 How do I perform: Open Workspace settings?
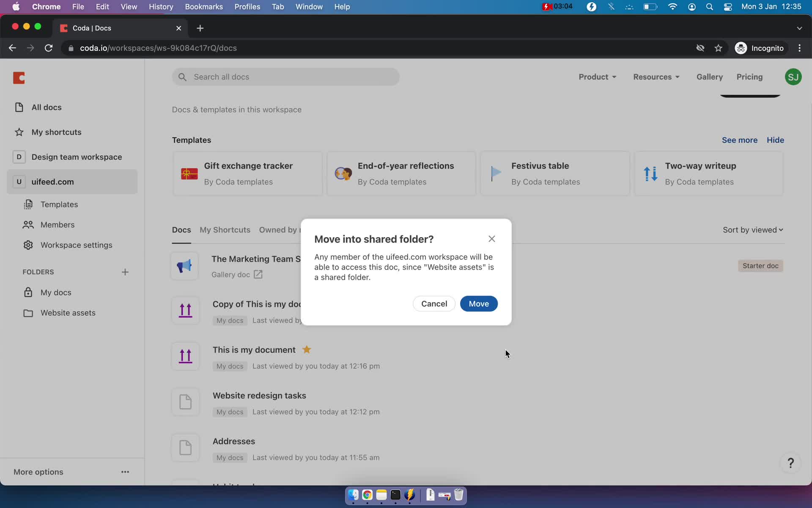tap(77, 245)
